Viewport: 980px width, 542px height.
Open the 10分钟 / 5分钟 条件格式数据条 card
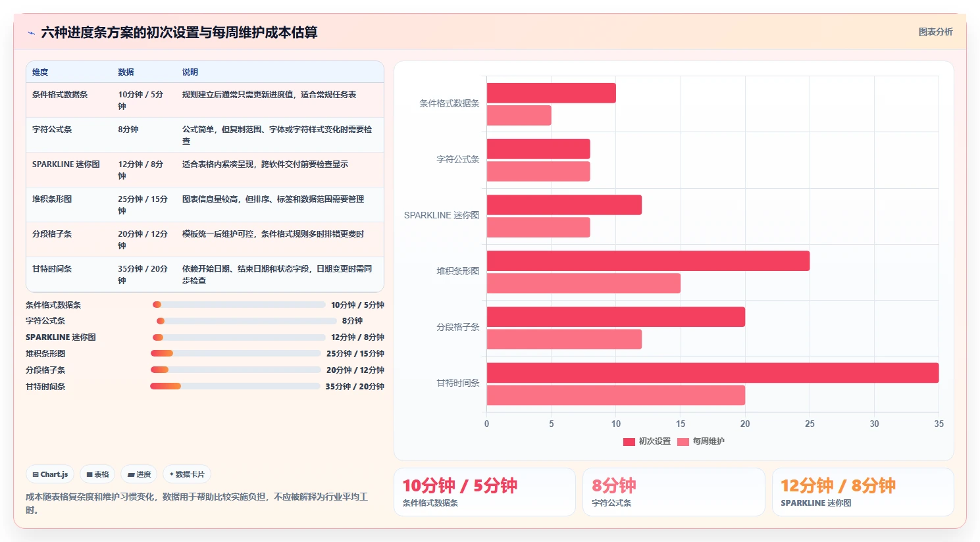coord(484,492)
